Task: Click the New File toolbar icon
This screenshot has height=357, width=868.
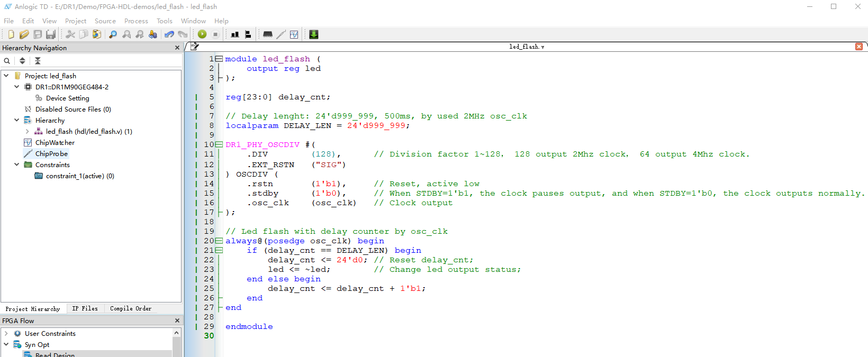Action: coord(11,34)
